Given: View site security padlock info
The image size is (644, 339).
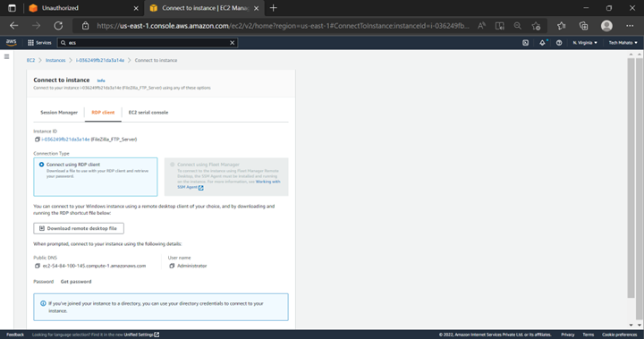Looking at the screenshot, I should (x=86, y=26).
